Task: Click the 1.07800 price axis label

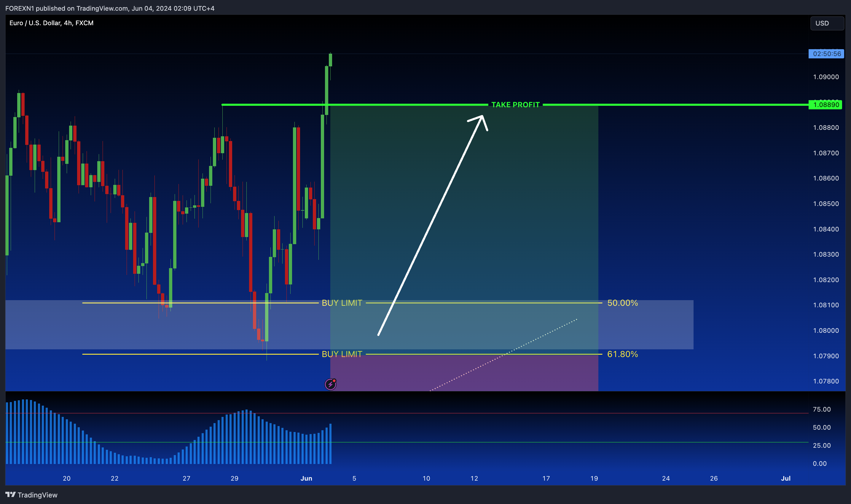Action: click(826, 381)
